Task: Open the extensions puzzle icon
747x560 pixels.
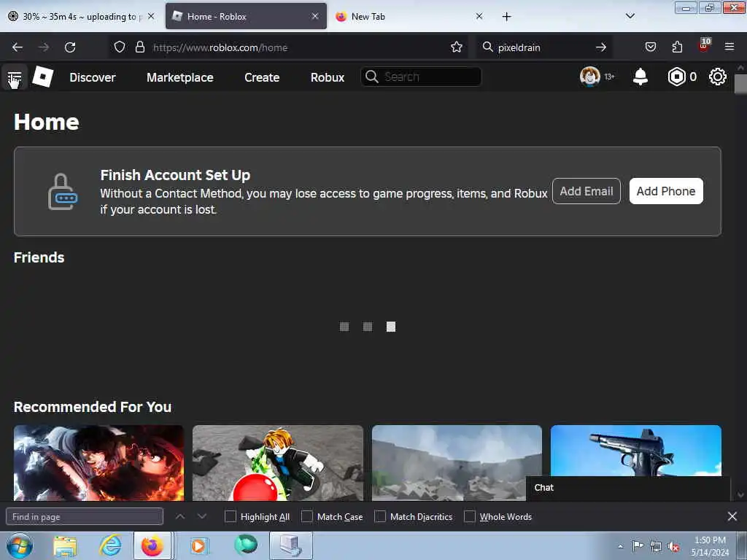Action: [677, 47]
